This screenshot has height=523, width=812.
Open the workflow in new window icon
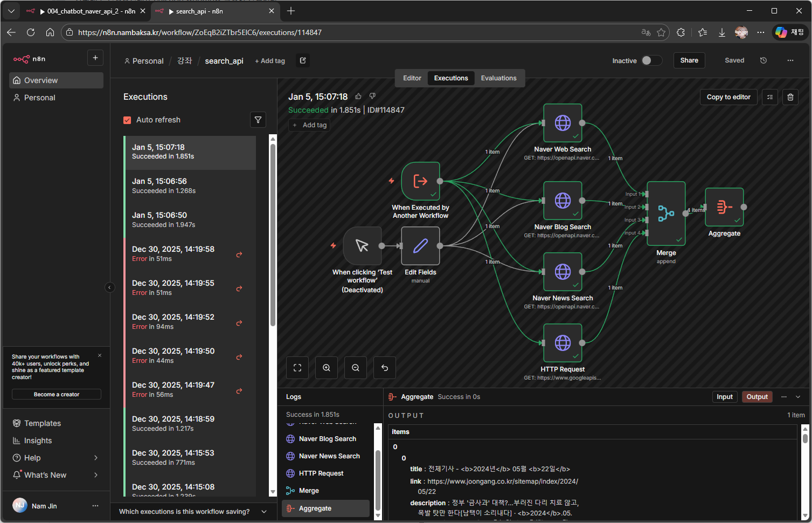pyautogui.click(x=303, y=60)
